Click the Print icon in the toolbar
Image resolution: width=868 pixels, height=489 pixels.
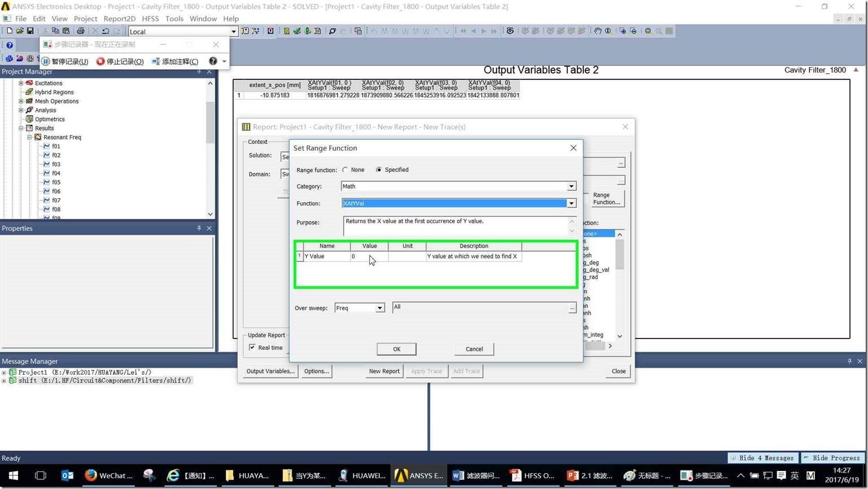(80, 31)
